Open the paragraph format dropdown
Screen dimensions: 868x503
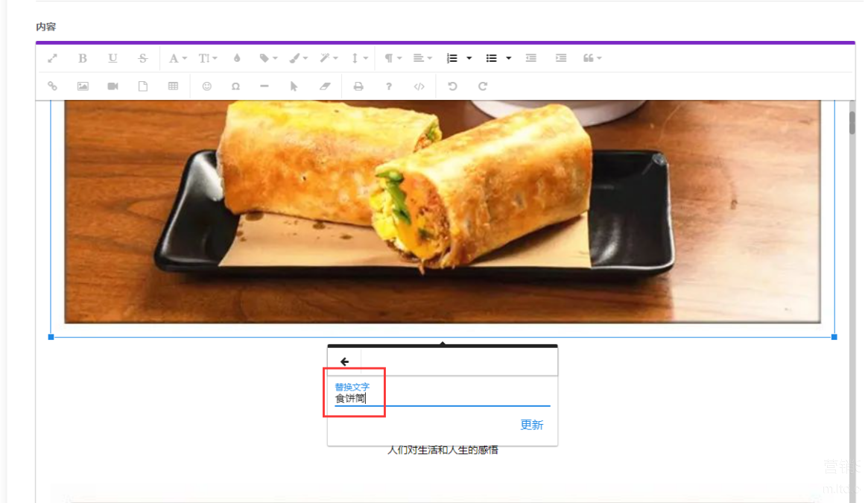coord(393,58)
